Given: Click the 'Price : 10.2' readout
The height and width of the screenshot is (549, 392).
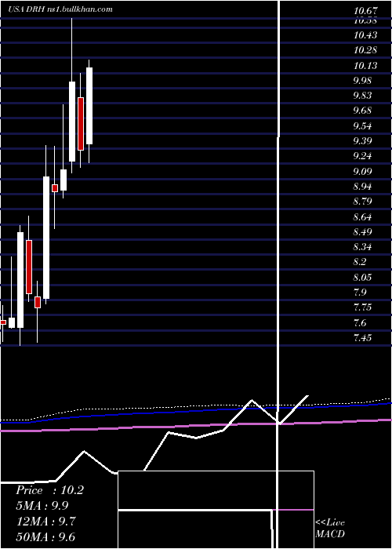Looking at the screenshot, I should pyautogui.click(x=49, y=490).
